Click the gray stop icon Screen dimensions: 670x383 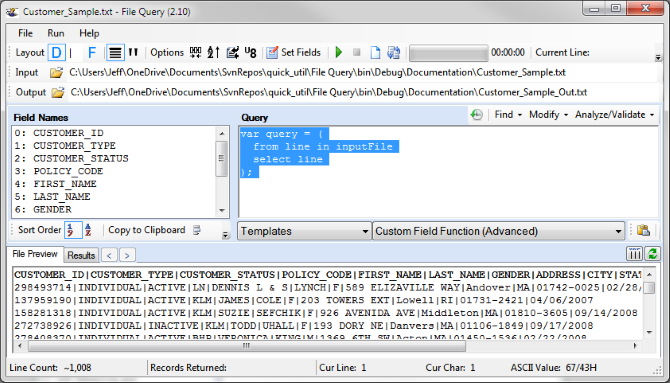357,53
